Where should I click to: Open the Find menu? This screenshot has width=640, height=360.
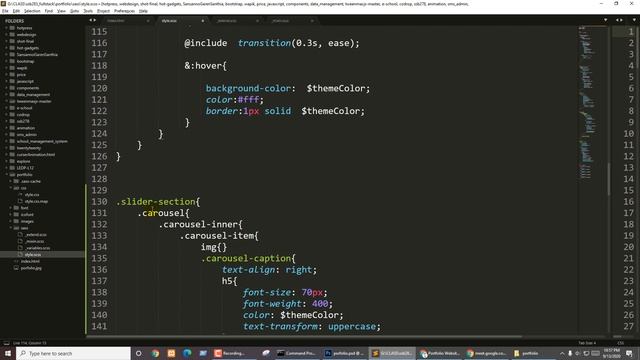pos(49,11)
